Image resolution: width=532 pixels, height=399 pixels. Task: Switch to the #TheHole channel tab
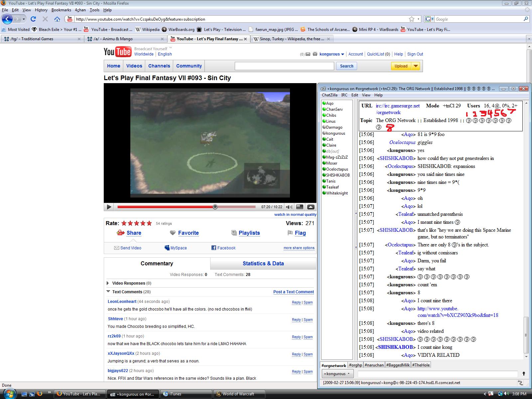click(421, 365)
